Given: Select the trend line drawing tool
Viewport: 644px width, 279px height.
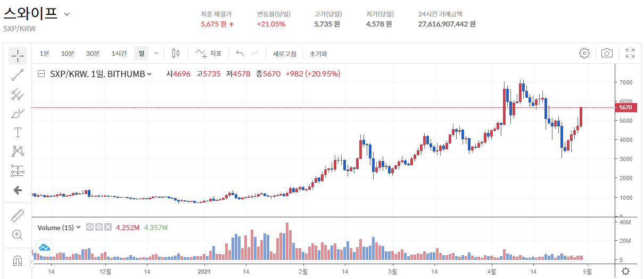Looking at the screenshot, I should click(18, 75).
